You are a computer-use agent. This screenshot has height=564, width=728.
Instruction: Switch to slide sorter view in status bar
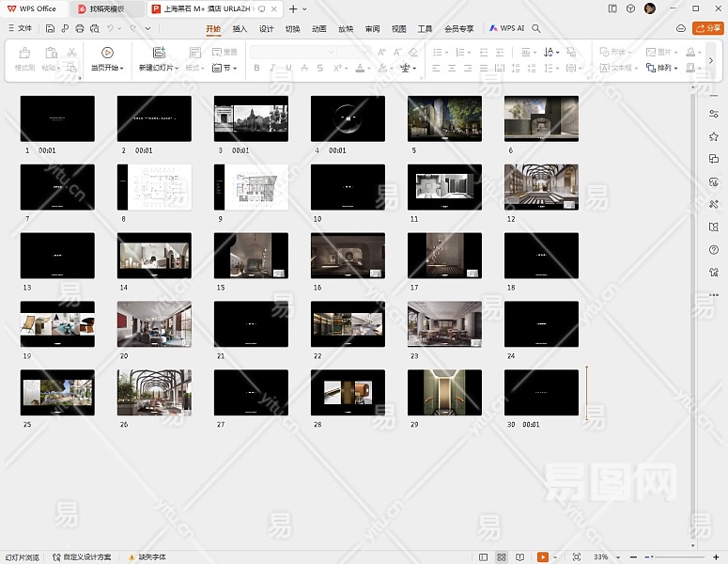click(x=502, y=557)
